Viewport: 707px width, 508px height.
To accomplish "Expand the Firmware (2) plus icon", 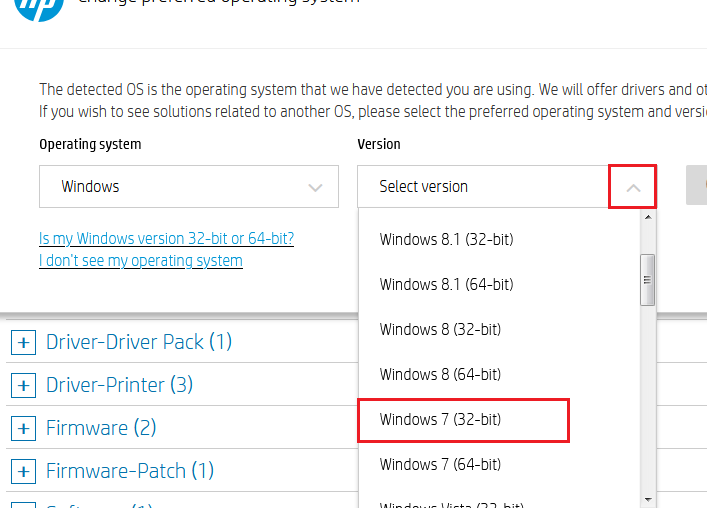I will pos(23,428).
